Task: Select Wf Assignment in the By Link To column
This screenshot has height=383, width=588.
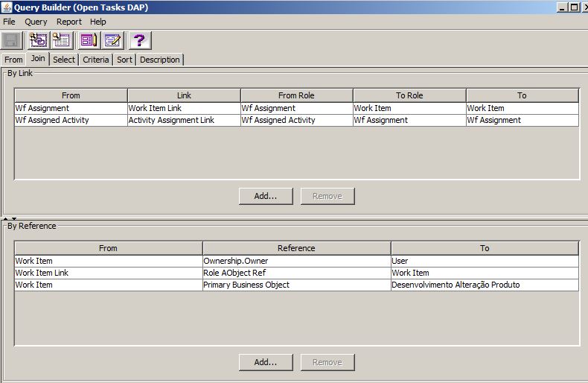Action: (x=523, y=120)
